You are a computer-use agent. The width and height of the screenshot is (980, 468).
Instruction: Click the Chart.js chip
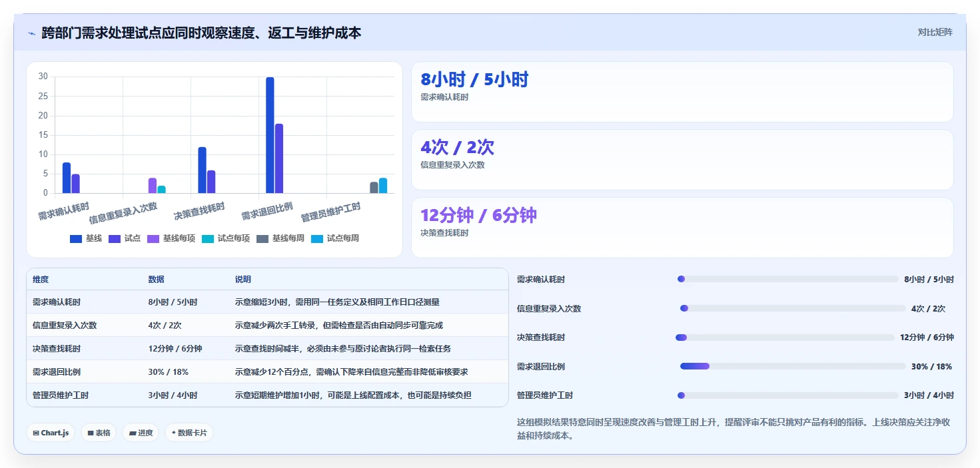click(x=51, y=433)
